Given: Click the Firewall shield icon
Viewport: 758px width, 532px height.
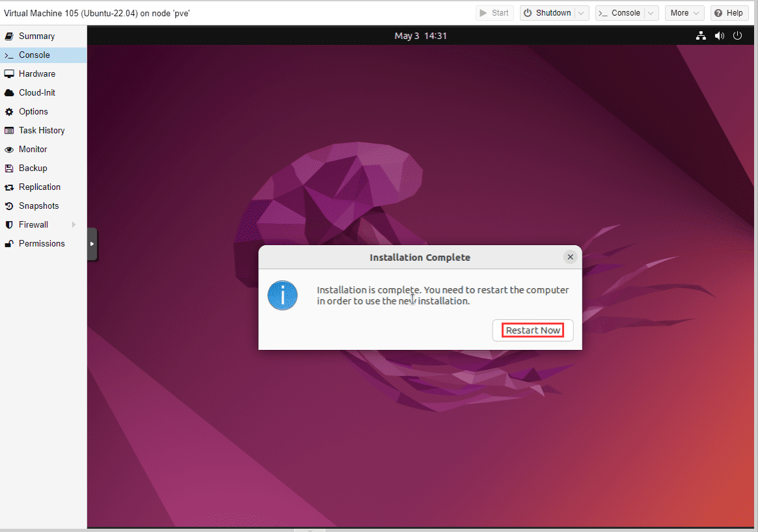Looking at the screenshot, I should coord(8,224).
